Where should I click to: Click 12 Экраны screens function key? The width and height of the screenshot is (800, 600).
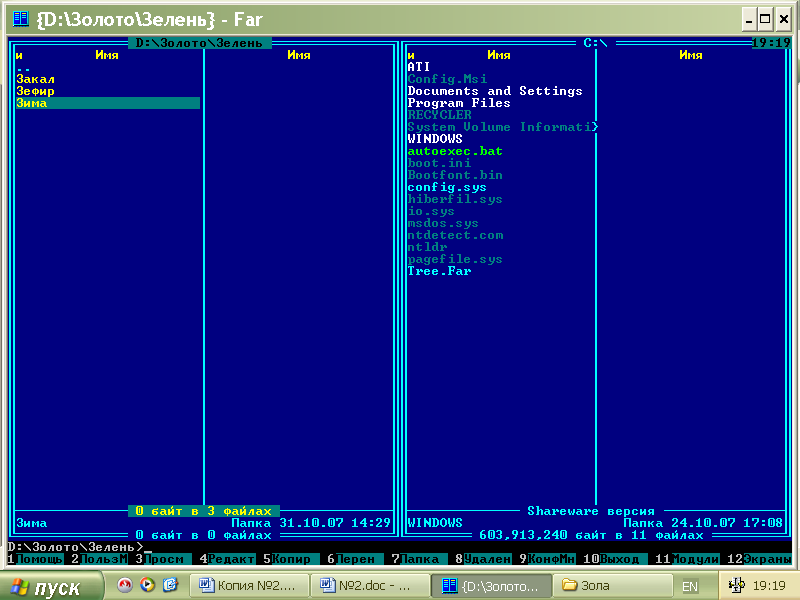(x=759, y=559)
